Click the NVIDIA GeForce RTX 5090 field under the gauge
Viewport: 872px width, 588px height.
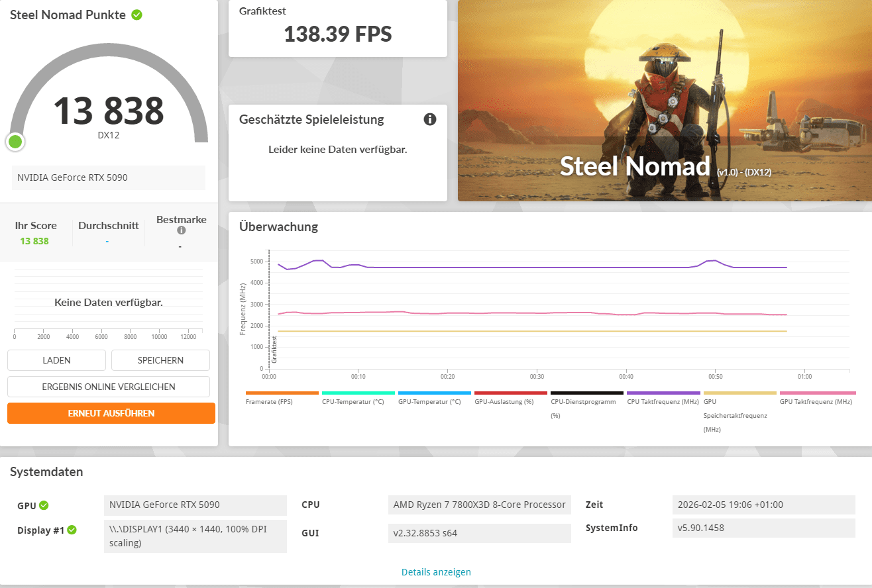[109, 177]
